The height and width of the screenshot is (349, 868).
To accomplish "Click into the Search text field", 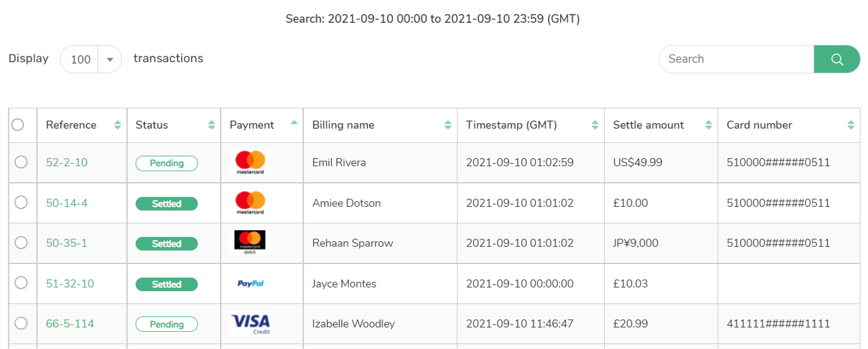I will 737,59.
